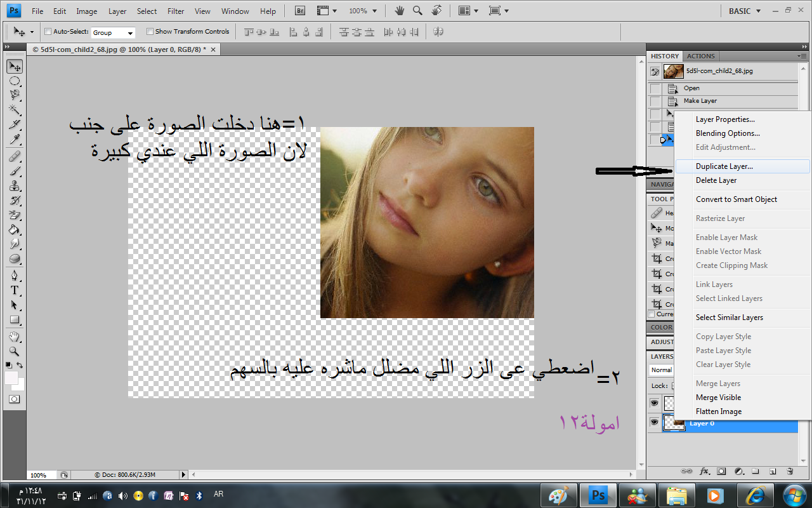Choose Duplicate Layer... from the context menu

pyautogui.click(x=724, y=166)
